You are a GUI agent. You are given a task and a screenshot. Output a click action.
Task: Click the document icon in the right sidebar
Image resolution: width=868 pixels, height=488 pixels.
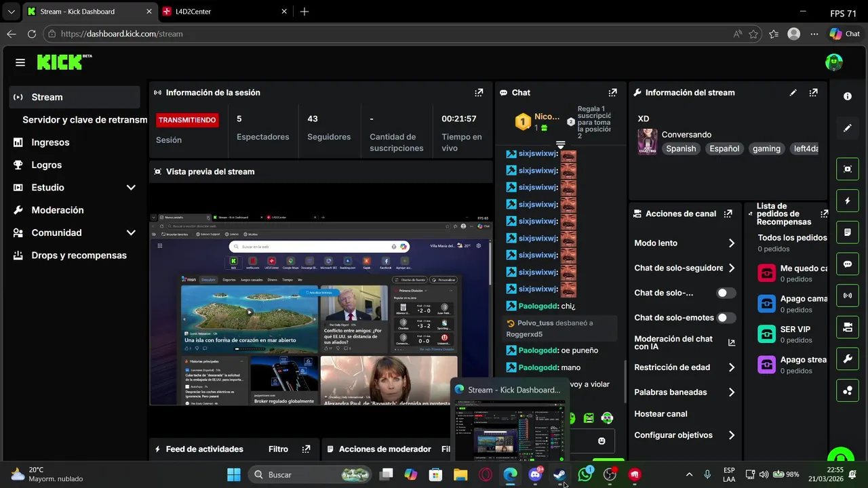pos(848,232)
